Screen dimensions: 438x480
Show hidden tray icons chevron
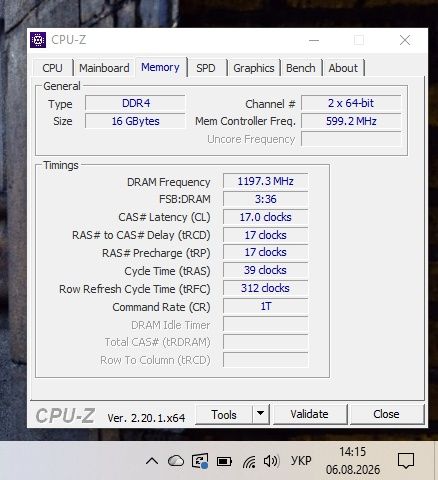(152, 461)
